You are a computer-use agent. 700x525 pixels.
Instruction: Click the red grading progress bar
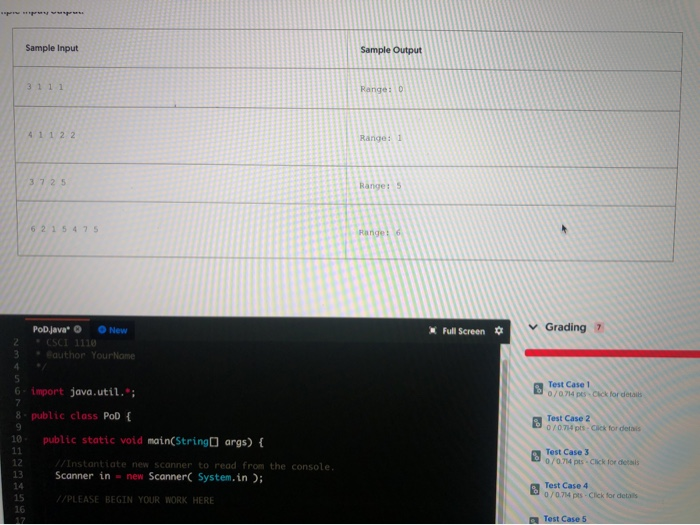click(612, 353)
